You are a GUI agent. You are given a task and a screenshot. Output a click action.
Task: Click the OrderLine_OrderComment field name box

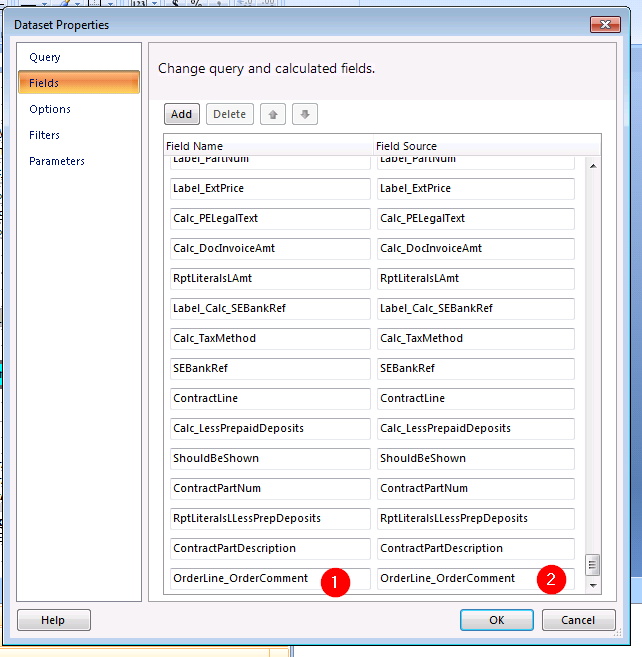click(270, 579)
